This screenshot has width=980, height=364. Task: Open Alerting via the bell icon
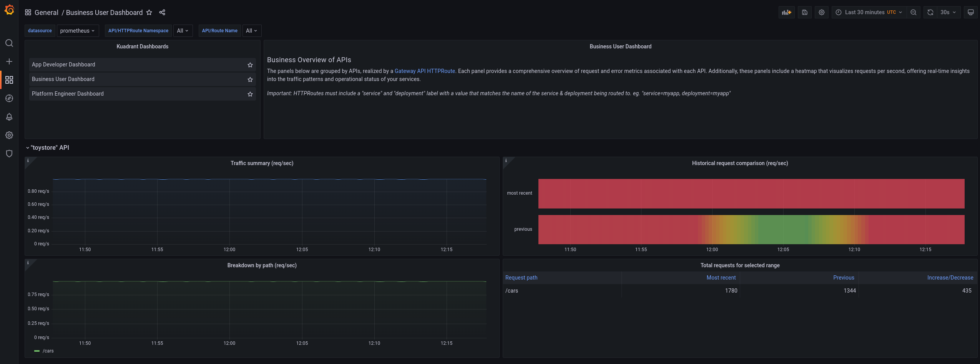click(x=9, y=117)
